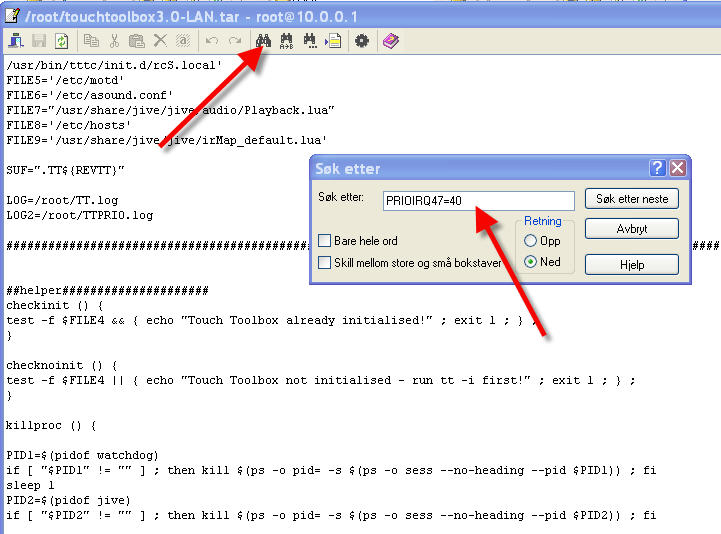Click the text FILE5='/etc/motd'

[x=65, y=80]
